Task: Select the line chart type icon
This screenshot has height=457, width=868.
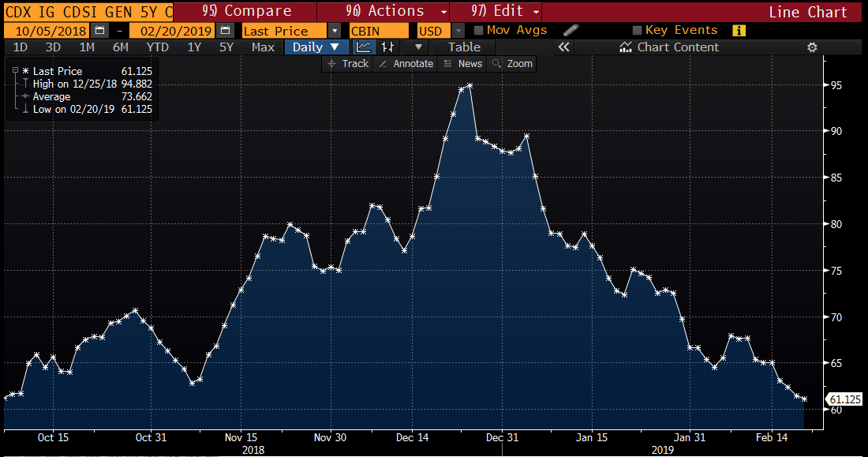Action: 363,47
